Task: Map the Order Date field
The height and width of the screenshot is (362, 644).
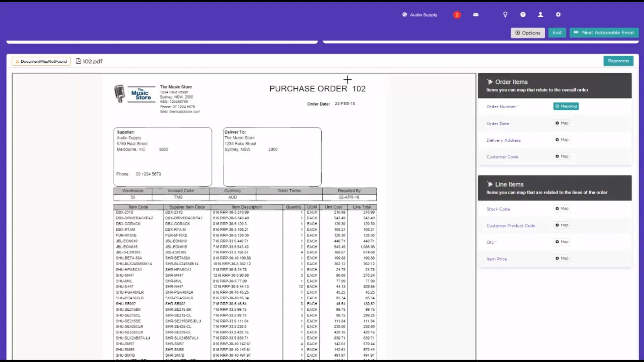Action: [562, 123]
